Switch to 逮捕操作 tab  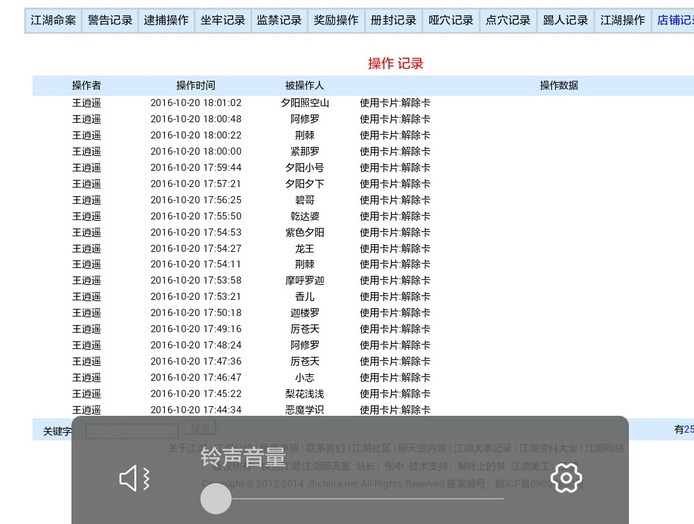(166, 20)
